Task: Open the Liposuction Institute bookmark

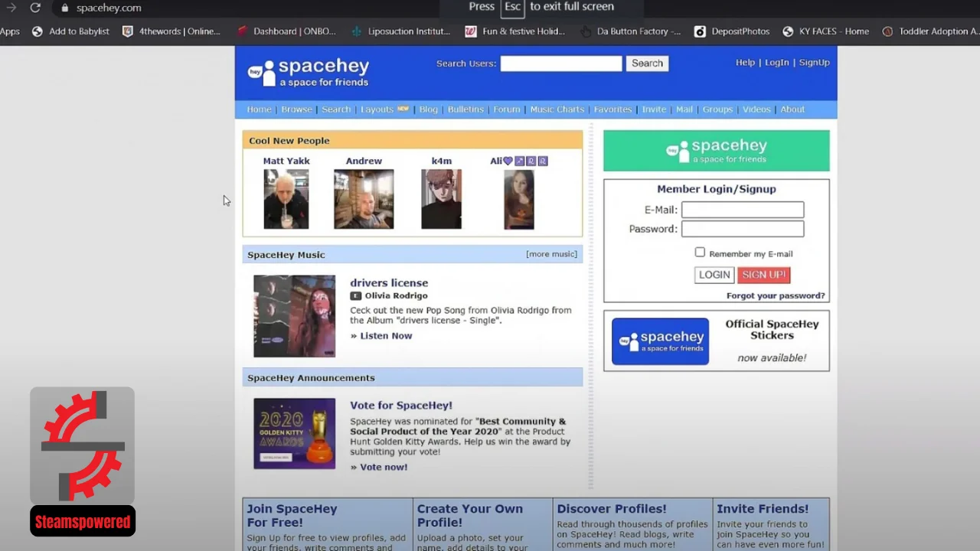Action: (x=400, y=31)
